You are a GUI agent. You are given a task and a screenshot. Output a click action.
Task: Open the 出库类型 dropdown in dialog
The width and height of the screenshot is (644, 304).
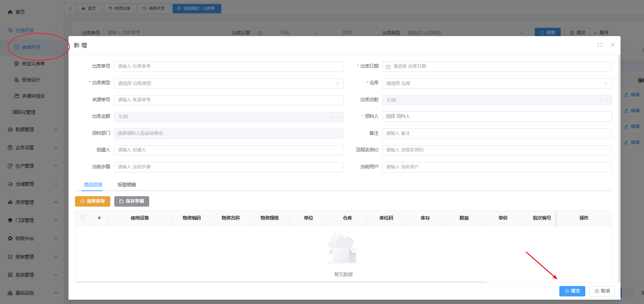[228, 83]
